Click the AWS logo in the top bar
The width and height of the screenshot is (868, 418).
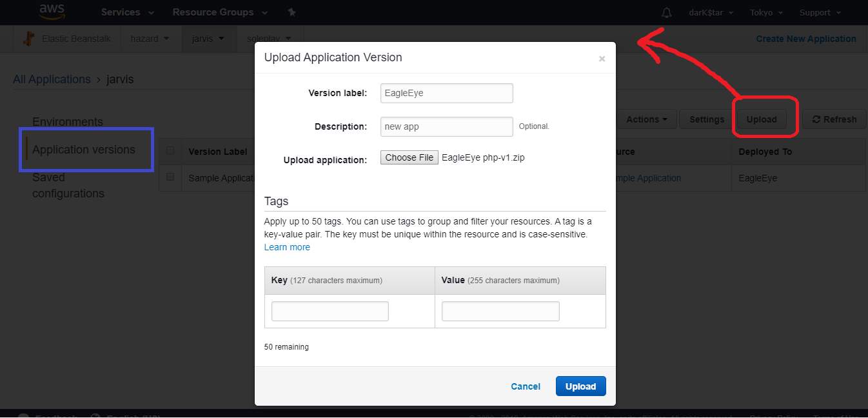51,12
